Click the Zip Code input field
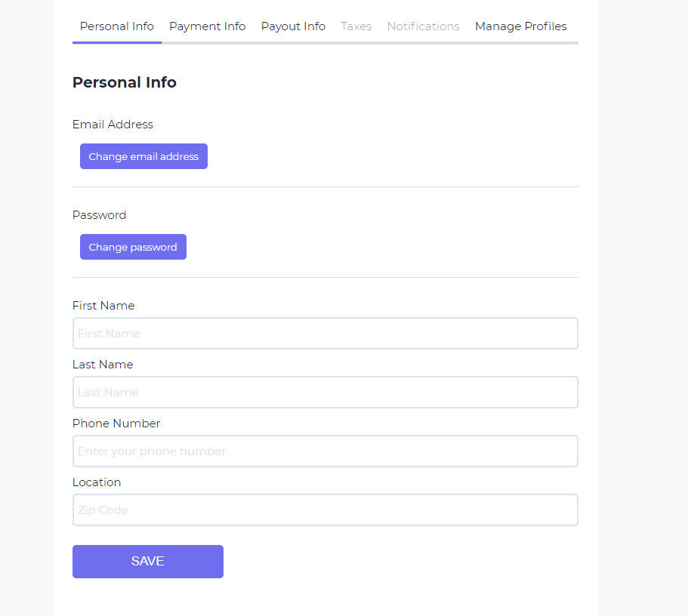The height and width of the screenshot is (616, 688). 325,510
